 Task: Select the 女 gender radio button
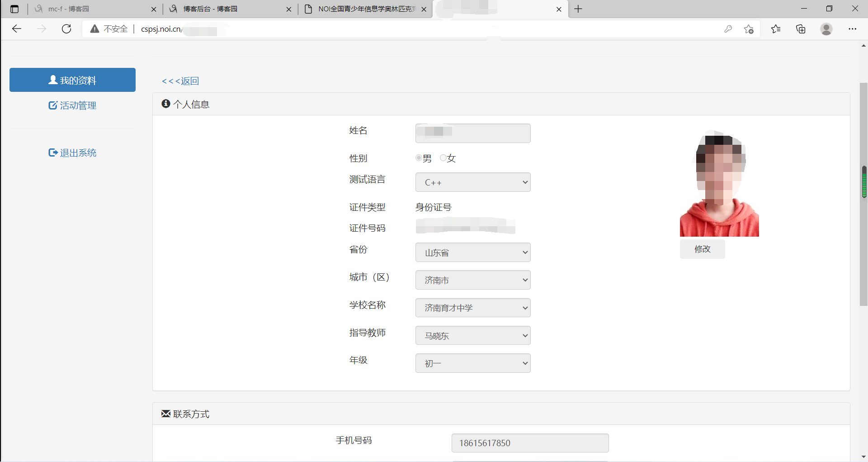click(443, 158)
